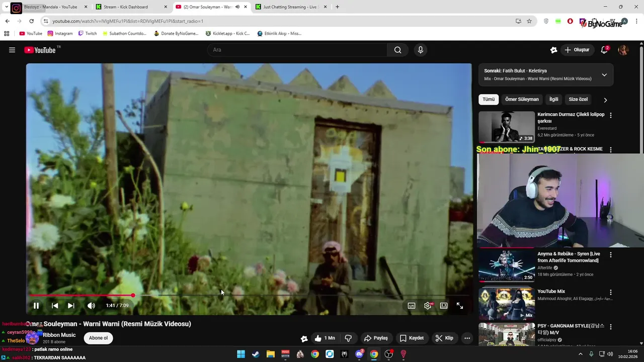Select the Size özel filter chip
The image size is (644, 362).
pos(578,100)
